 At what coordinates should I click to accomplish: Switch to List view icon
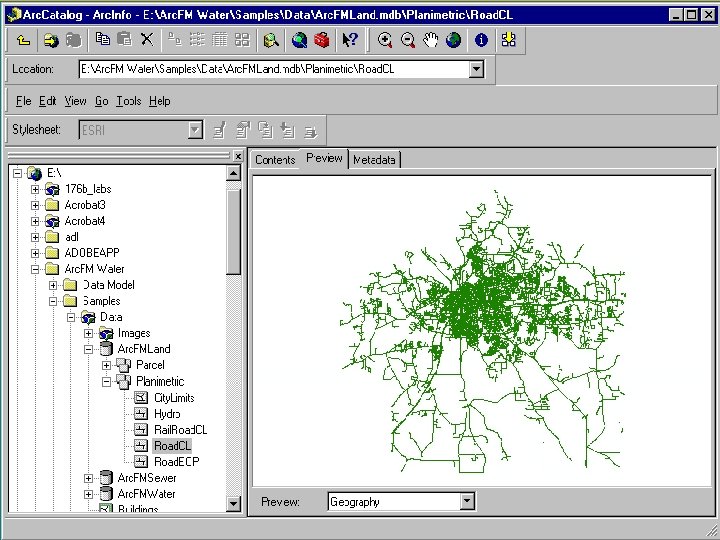(197, 40)
